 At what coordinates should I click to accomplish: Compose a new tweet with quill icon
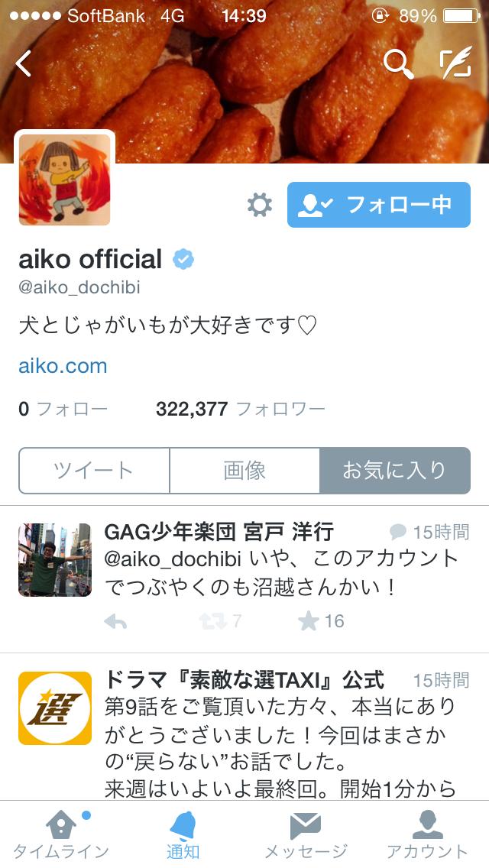click(456, 63)
